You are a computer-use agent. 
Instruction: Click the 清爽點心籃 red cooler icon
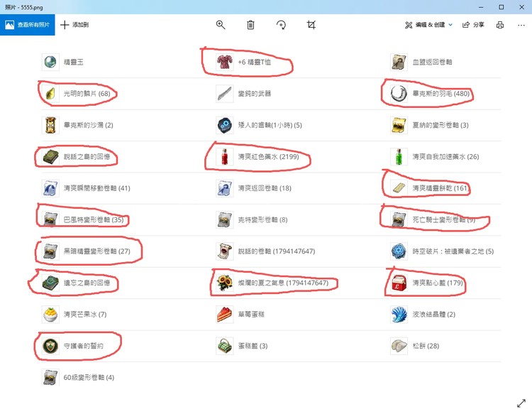click(x=399, y=283)
